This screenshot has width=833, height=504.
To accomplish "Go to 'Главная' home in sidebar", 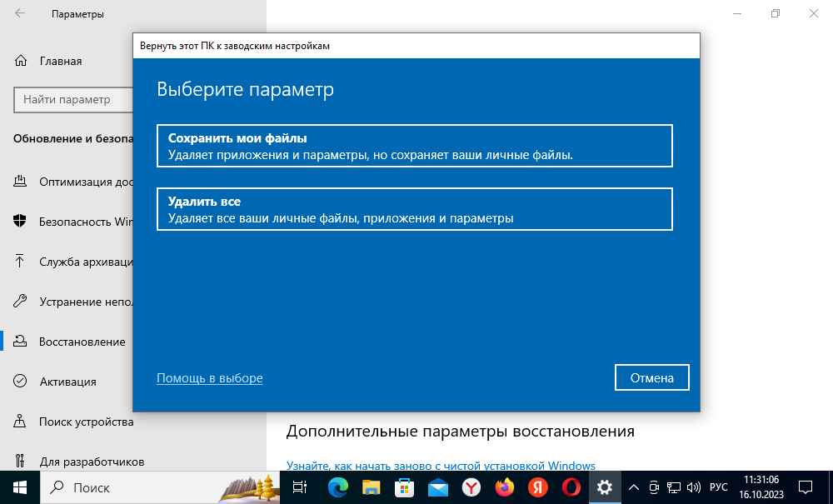I will (x=60, y=61).
